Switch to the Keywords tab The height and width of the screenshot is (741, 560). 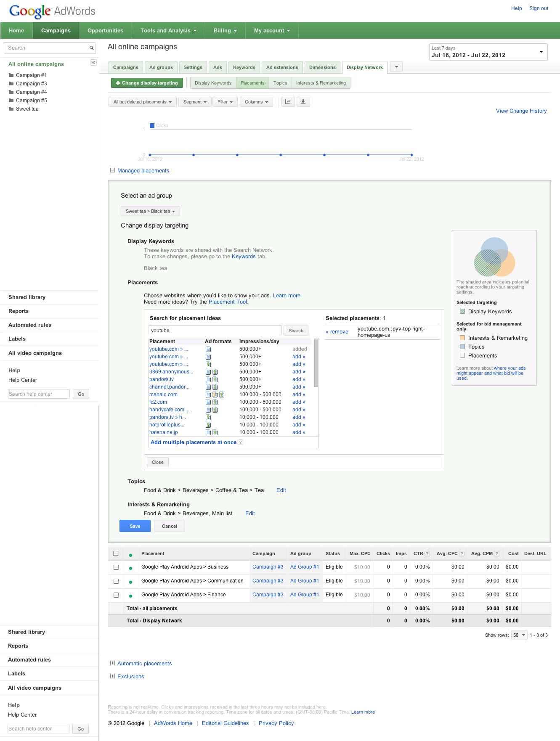[x=244, y=67]
